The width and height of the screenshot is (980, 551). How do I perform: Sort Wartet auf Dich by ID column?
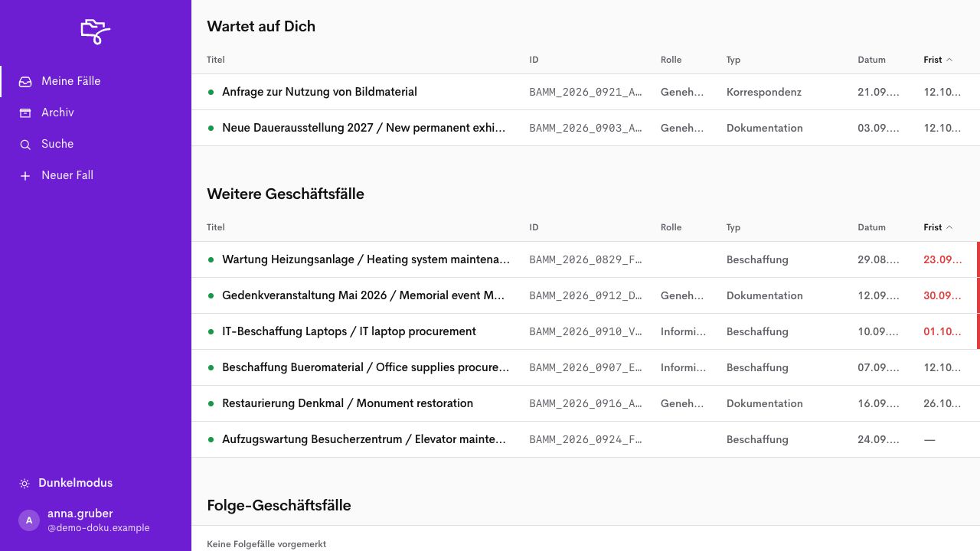(534, 60)
